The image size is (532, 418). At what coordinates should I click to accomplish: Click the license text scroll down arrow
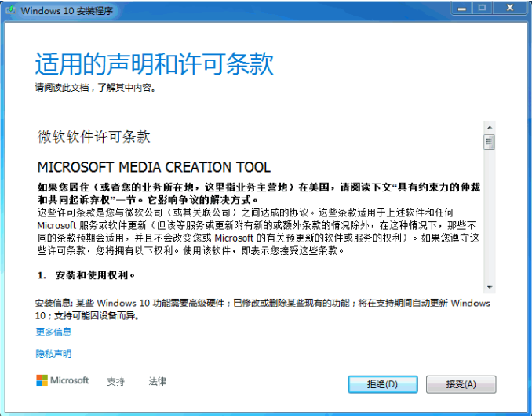[490, 287]
